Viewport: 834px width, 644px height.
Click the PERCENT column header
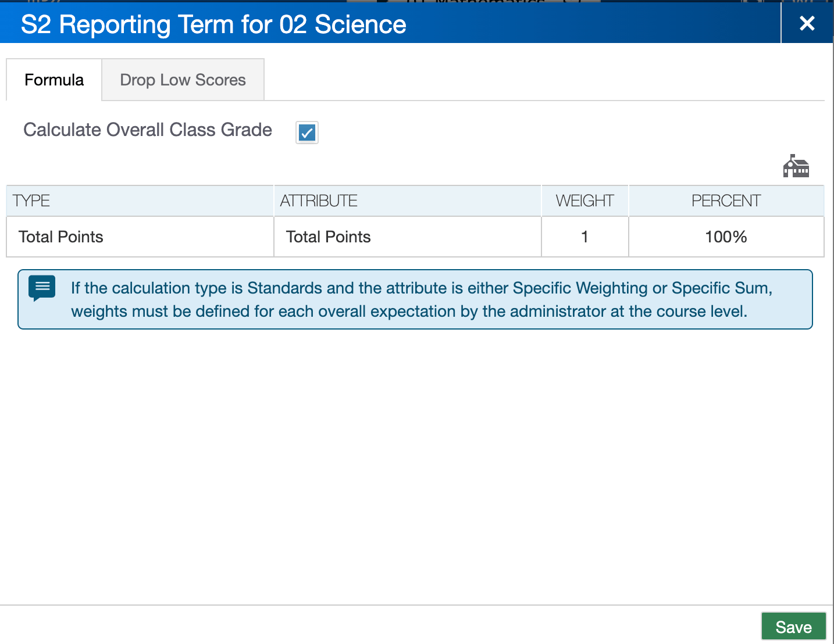tap(726, 201)
